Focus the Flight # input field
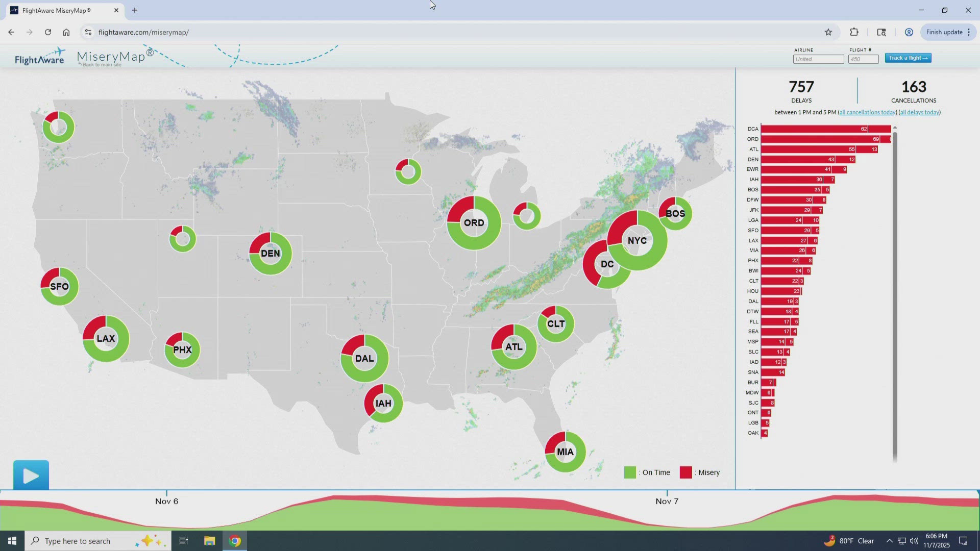 pos(863,59)
